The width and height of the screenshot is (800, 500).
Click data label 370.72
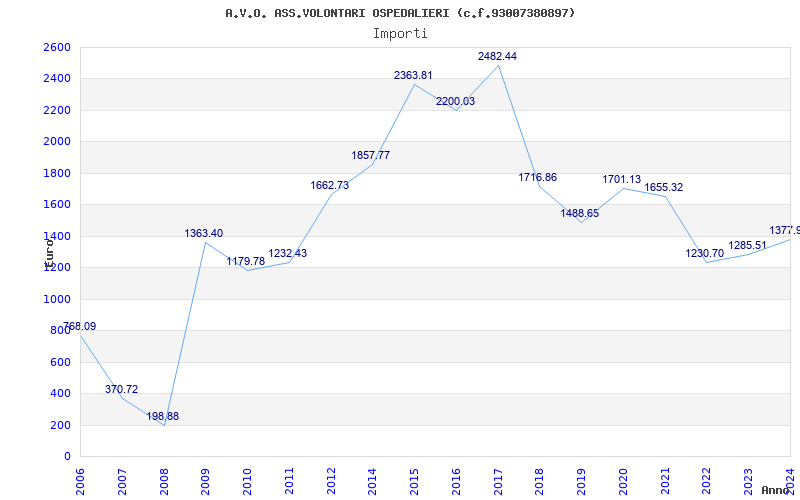coord(121,389)
